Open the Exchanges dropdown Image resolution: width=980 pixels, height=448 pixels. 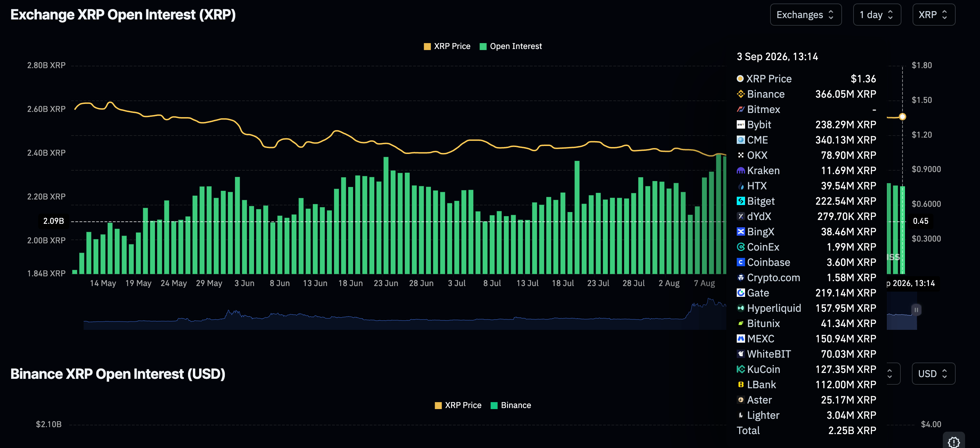tap(806, 15)
